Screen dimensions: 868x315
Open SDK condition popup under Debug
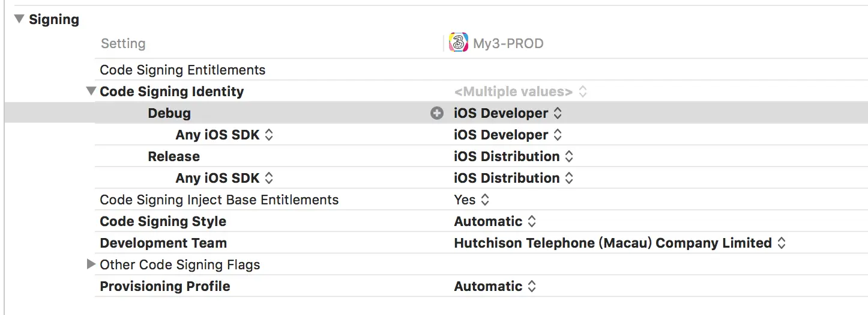pos(225,135)
